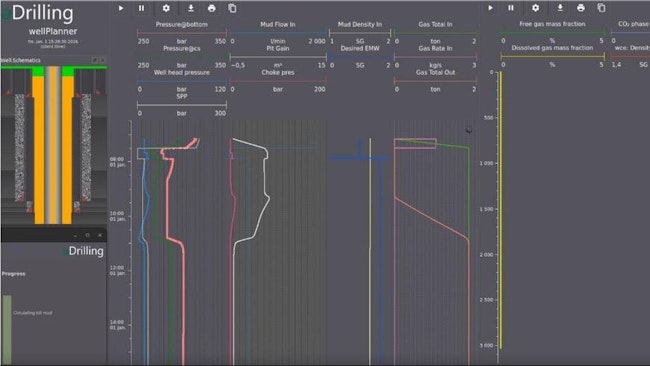Viewport: 650px width, 366px height.
Task: Select the Mud Flow In track header
Action: click(278, 24)
